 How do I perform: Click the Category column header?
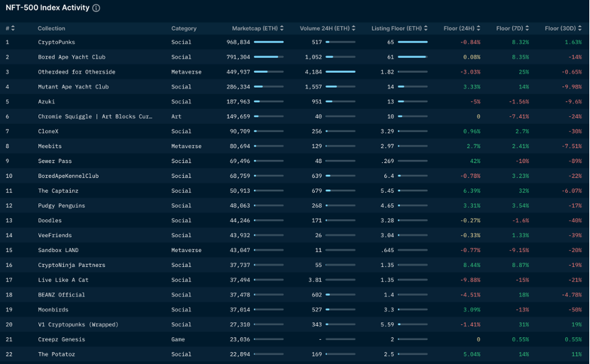click(x=184, y=28)
